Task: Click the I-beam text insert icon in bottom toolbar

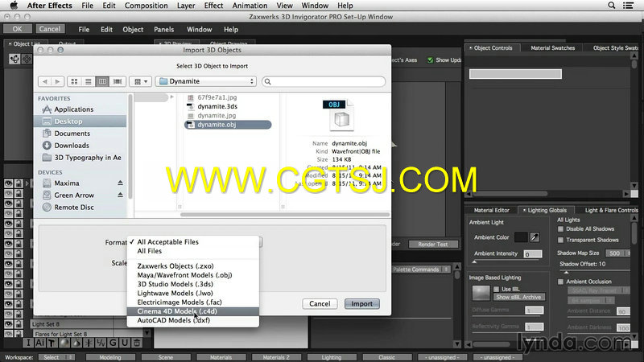Action: click(28, 343)
